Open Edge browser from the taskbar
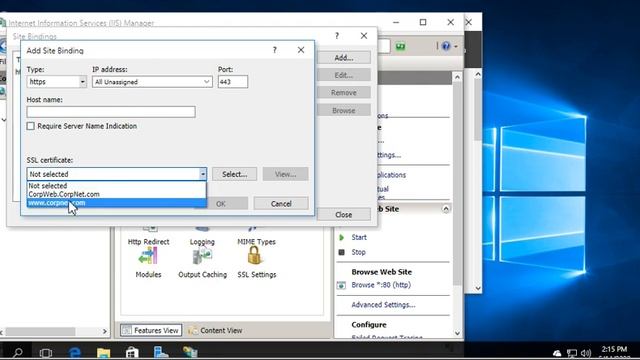 [74, 353]
